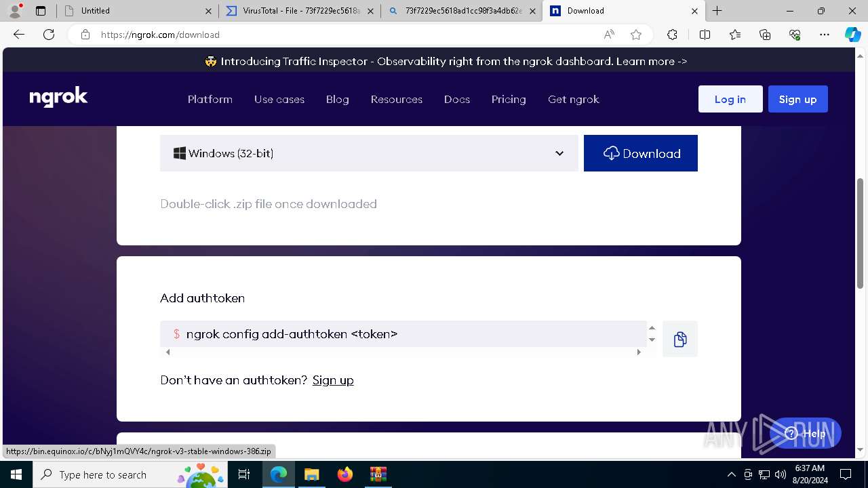The height and width of the screenshot is (488, 868).
Task: Close the Untitled tab
Action: [x=208, y=11]
